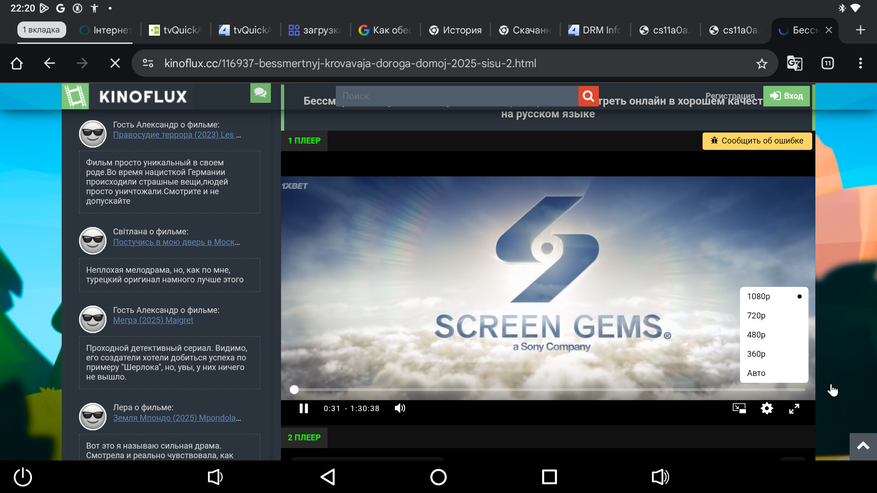This screenshot has height=493, width=877.
Task: Click the volume down navigation icon
Action: pos(215,477)
